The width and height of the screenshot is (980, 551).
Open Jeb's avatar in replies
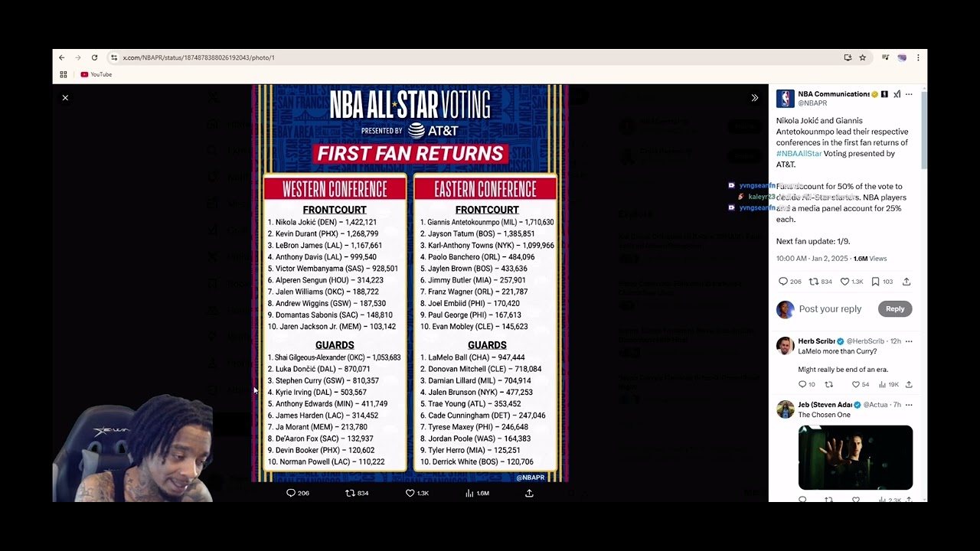tap(785, 409)
